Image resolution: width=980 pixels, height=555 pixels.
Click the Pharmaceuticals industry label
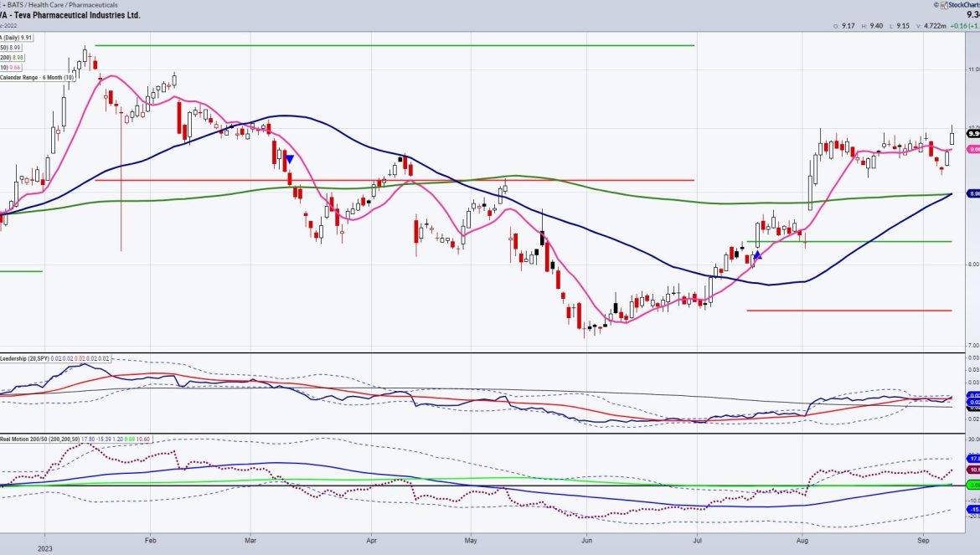tap(93, 5)
